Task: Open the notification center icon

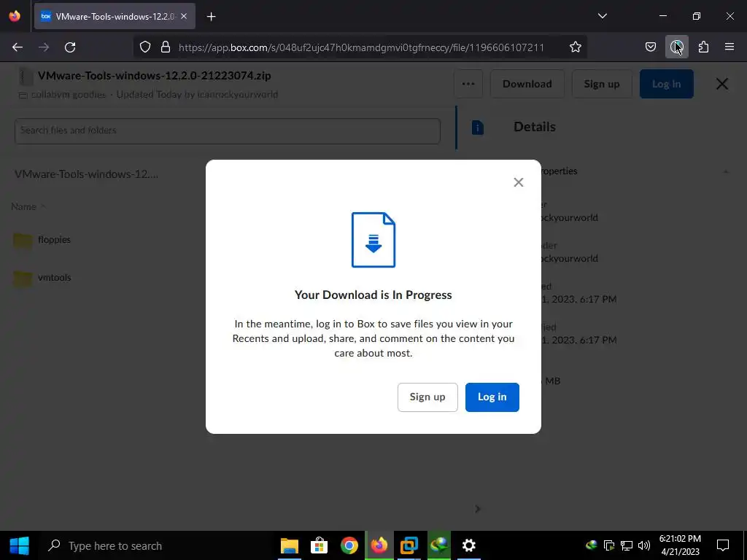Action: coord(723,545)
